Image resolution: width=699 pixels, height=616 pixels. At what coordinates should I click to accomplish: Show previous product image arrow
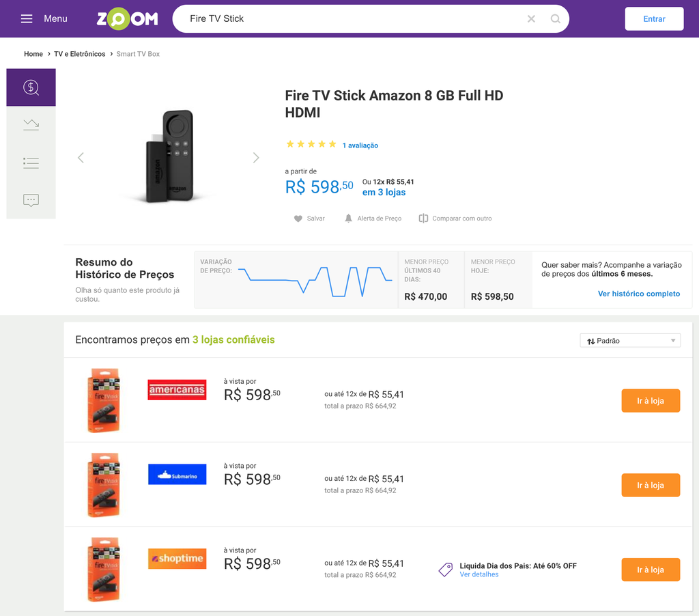click(81, 158)
